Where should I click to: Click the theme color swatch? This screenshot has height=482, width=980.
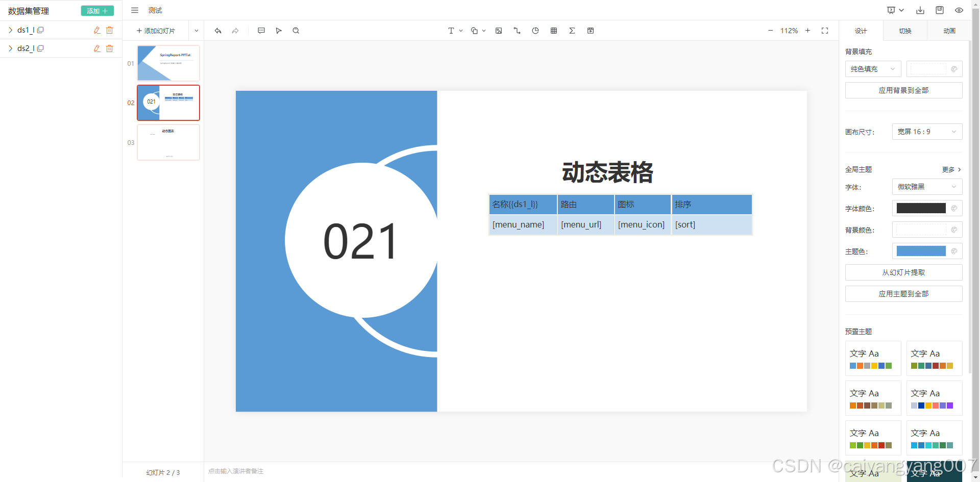(921, 251)
